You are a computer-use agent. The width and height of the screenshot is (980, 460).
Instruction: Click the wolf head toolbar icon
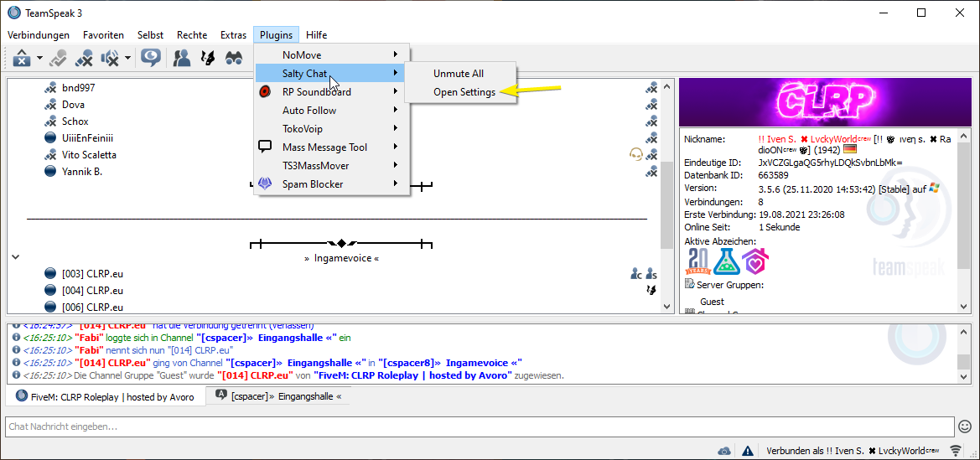tap(208, 58)
